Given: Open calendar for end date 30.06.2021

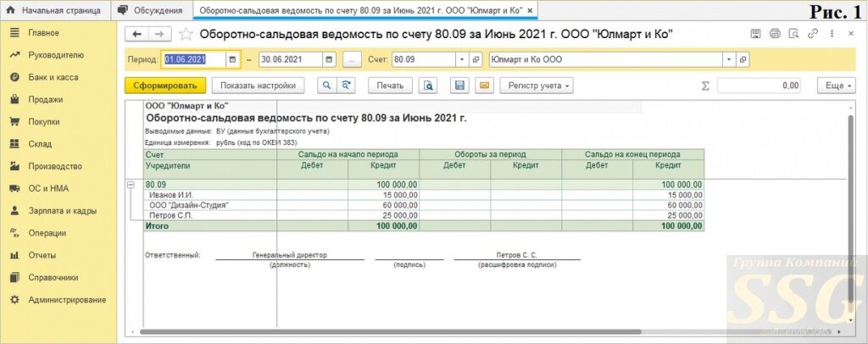Looking at the screenshot, I should (330, 59).
